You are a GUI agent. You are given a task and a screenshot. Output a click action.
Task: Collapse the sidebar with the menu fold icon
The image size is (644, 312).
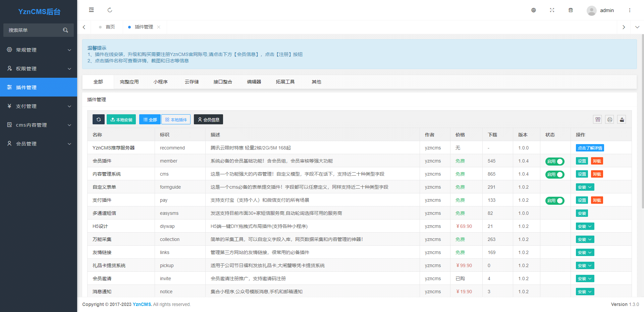(91, 10)
